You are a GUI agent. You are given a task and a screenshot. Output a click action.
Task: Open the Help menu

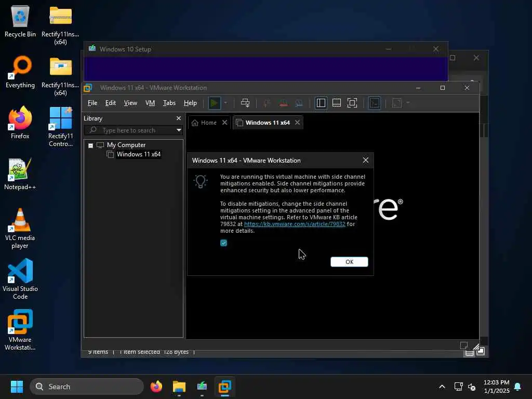point(190,103)
